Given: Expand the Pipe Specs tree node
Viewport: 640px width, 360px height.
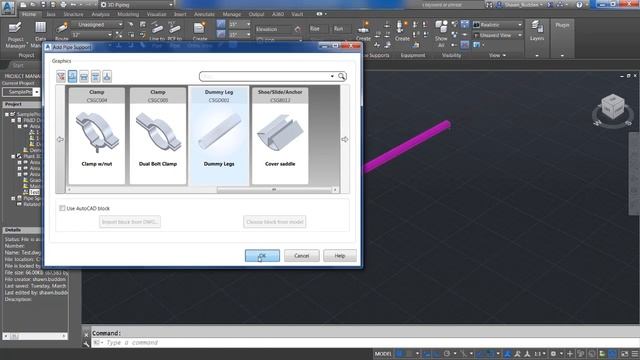Looking at the screenshot, I should pos(13,198).
